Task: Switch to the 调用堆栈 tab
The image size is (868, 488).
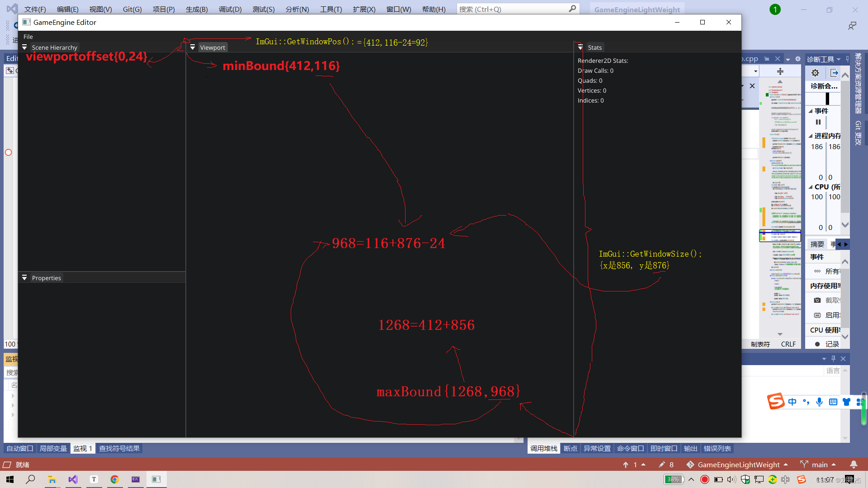Action: pos(543,448)
